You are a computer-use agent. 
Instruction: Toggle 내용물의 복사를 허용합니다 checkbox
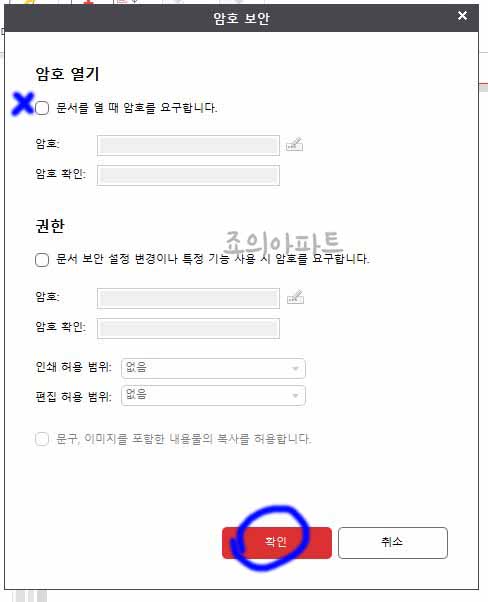click(x=42, y=438)
